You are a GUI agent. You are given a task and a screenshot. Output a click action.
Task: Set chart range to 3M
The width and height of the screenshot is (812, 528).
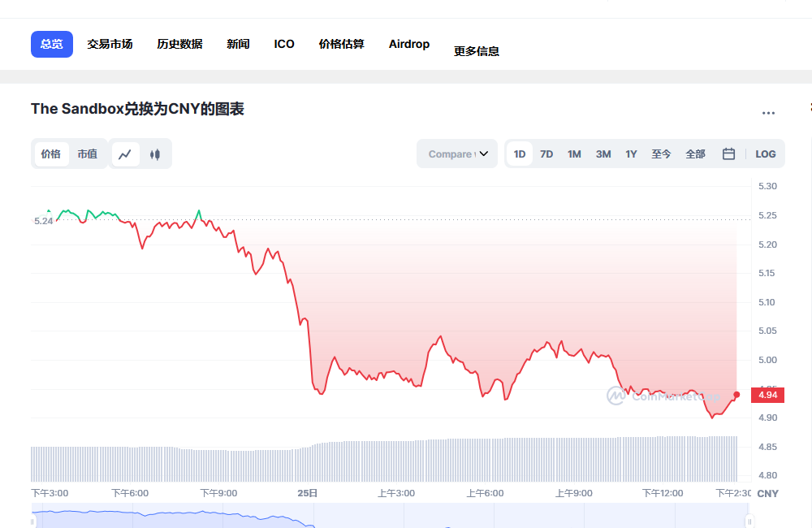coord(603,154)
